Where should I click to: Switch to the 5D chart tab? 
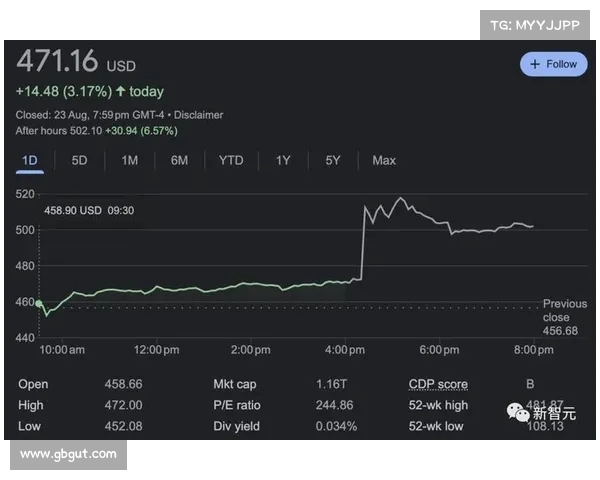[x=79, y=160]
